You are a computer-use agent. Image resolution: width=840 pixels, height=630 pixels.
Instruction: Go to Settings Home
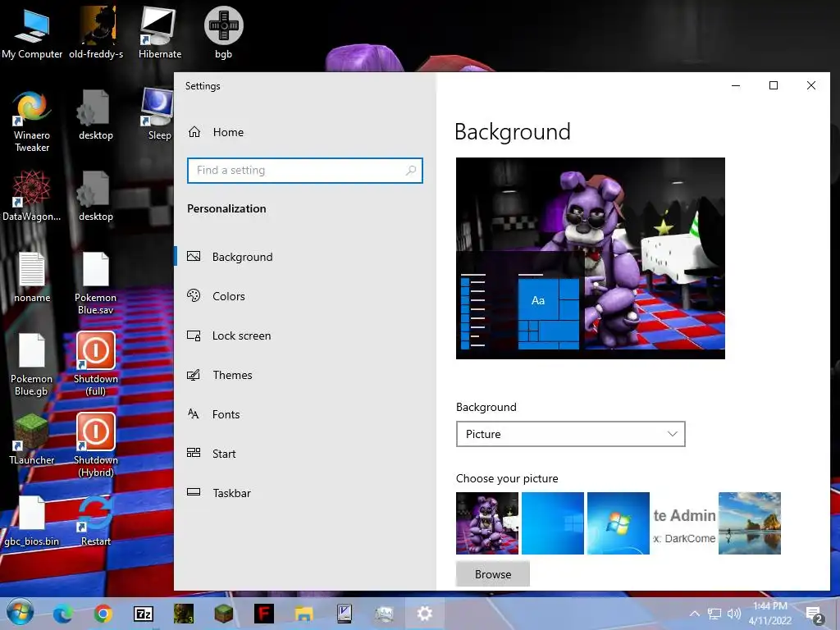216,132
